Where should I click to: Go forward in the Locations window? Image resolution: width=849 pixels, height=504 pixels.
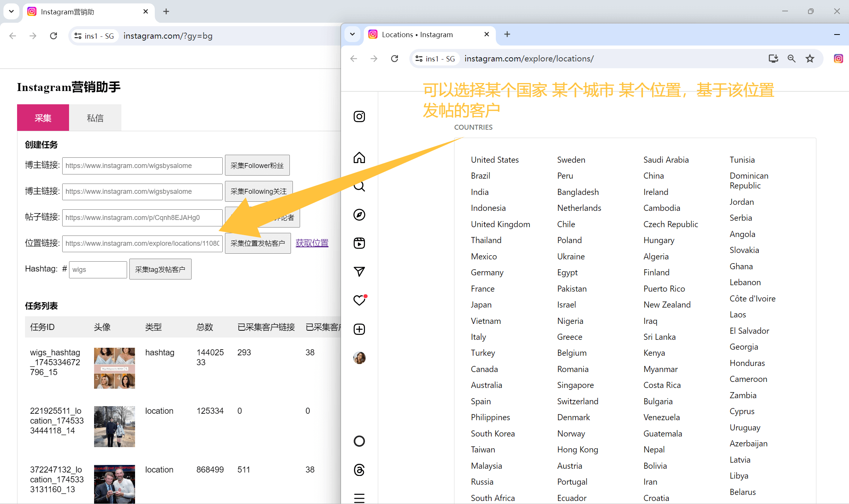point(374,59)
